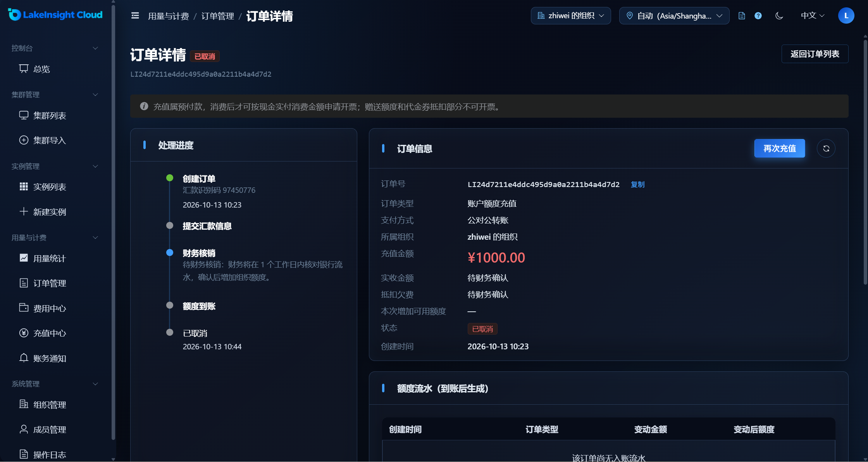
Task: Click the 提交汇款信息 step marker
Action: pyautogui.click(x=170, y=225)
